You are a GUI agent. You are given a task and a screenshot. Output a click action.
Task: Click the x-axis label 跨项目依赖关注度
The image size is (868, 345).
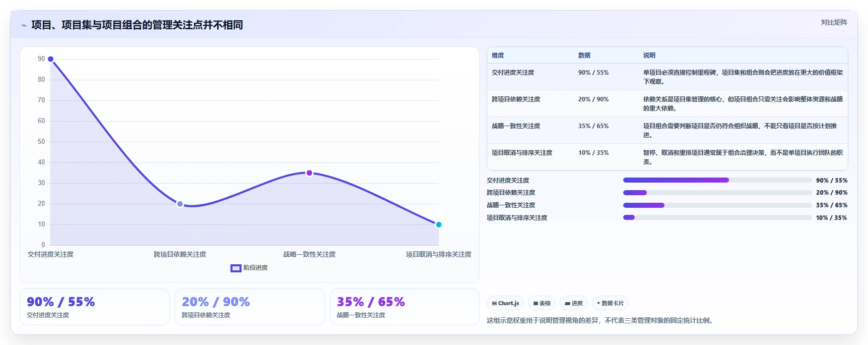click(x=180, y=254)
